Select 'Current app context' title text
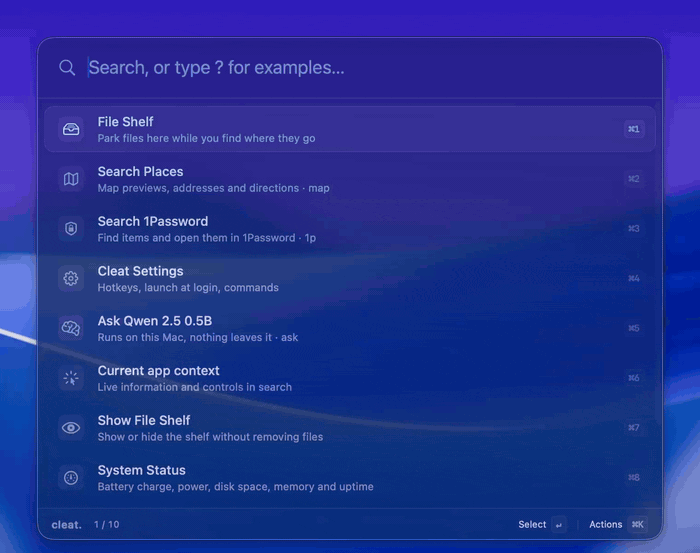Image resolution: width=700 pixels, height=553 pixels. [x=158, y=371]
